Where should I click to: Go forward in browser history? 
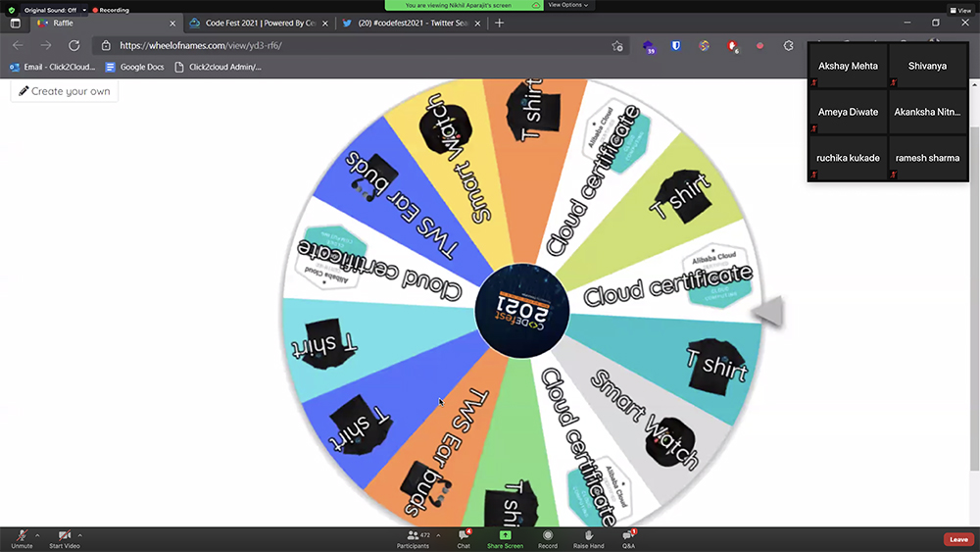[46, 46]
